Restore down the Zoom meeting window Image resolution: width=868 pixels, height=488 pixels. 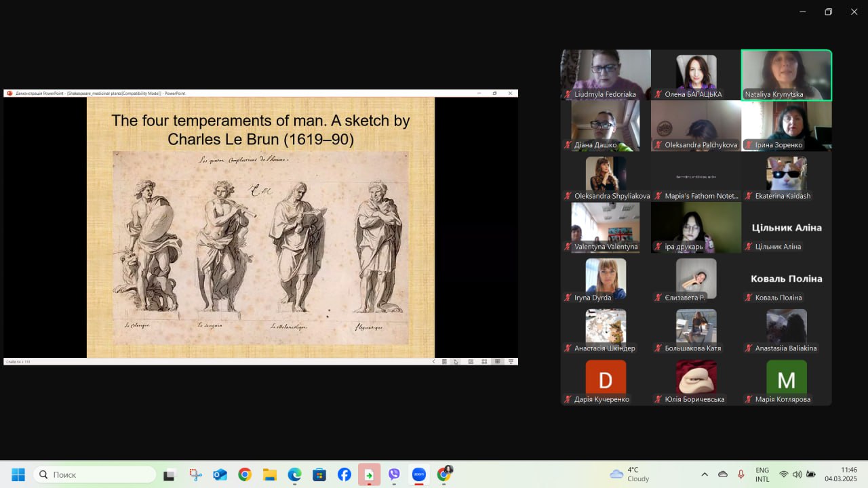click(x=828, y=12)
